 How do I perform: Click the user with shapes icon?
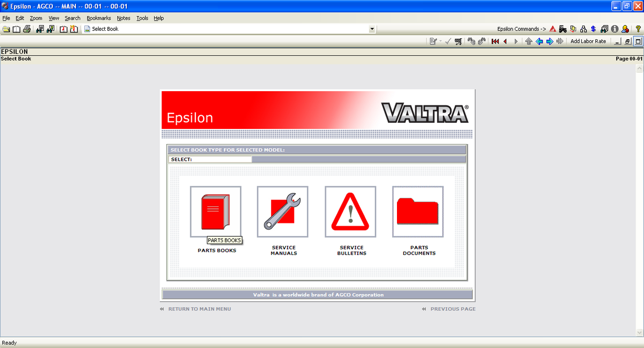tap(625, 29)
